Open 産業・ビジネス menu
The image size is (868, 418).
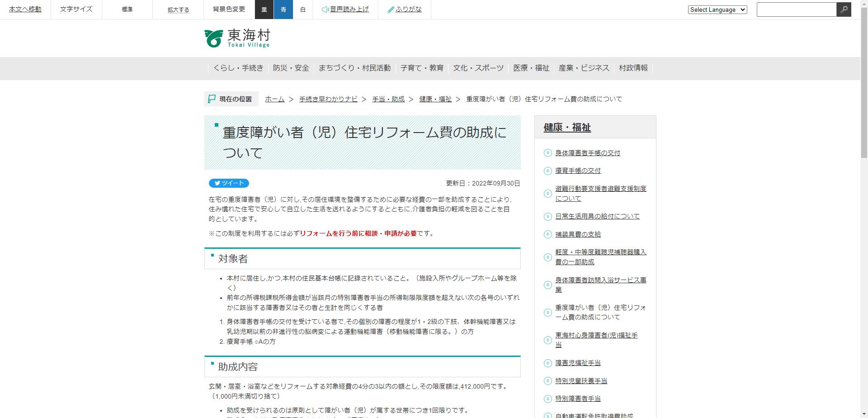[584, 68]
